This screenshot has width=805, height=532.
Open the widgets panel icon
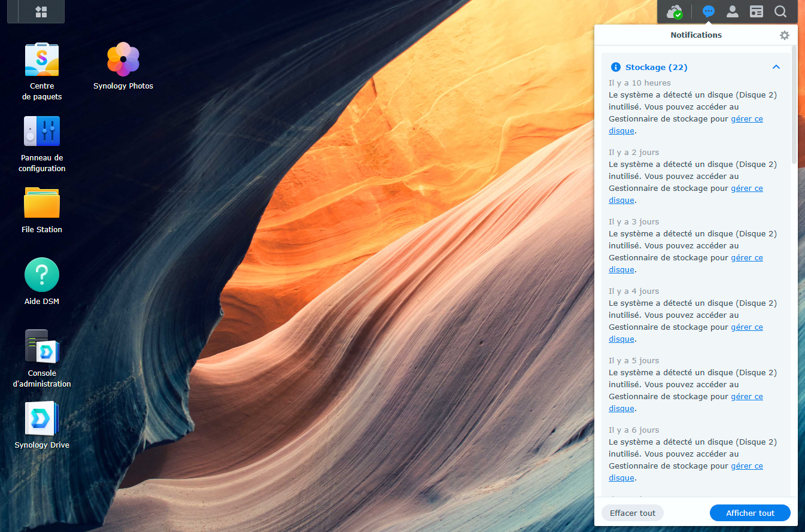coord(757,12)
